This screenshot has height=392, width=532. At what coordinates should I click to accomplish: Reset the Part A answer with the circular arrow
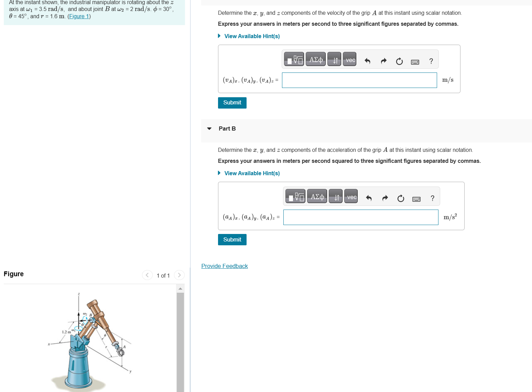click(x=399, y=61)
